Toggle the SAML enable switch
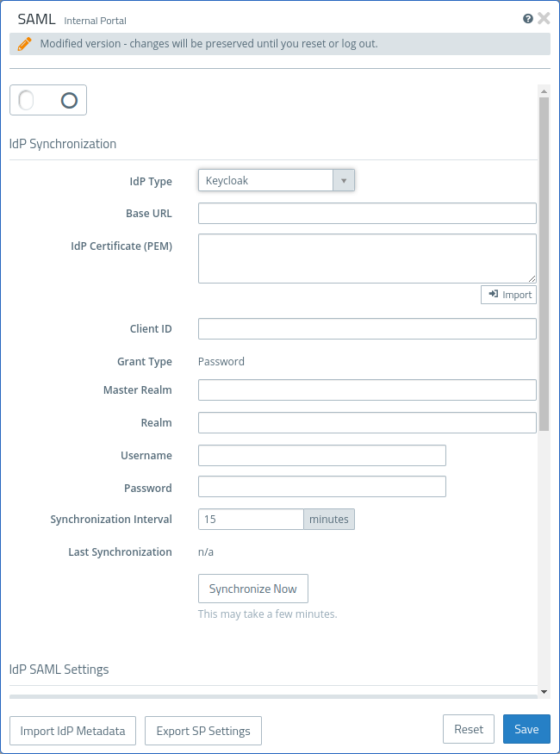The height and width of the screenshot is (754, 560). pos(48,101)
